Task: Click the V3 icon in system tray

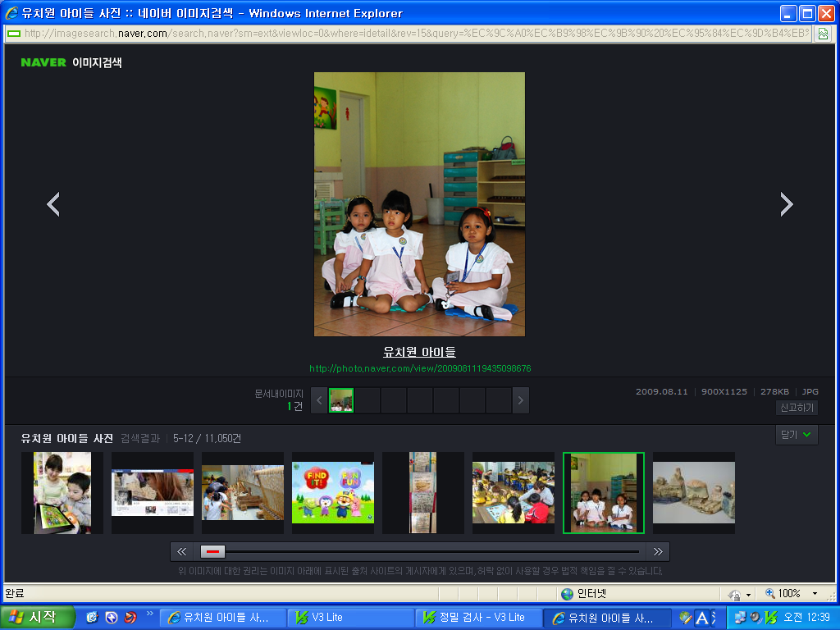Action: point(770,617)
